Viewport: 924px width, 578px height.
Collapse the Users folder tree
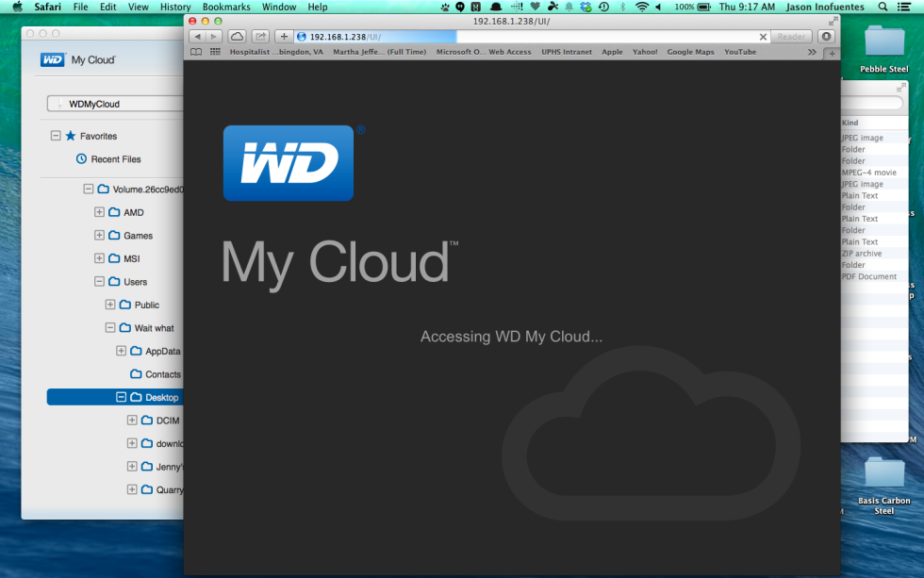(x=98, y=281)
